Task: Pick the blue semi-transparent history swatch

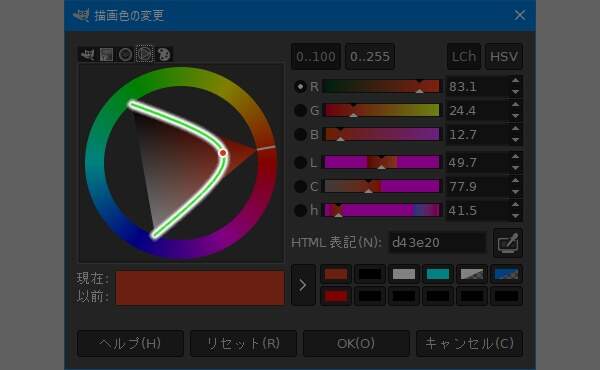Action: (506, 274)
